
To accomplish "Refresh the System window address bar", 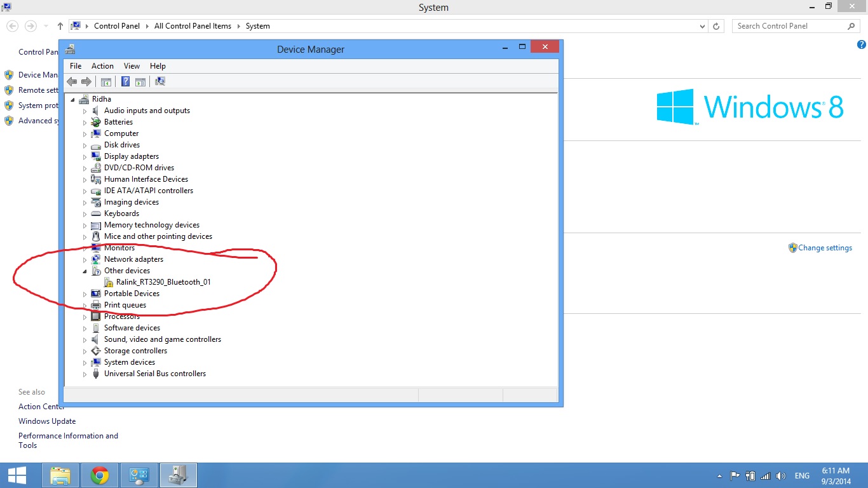I will (716, 26).
